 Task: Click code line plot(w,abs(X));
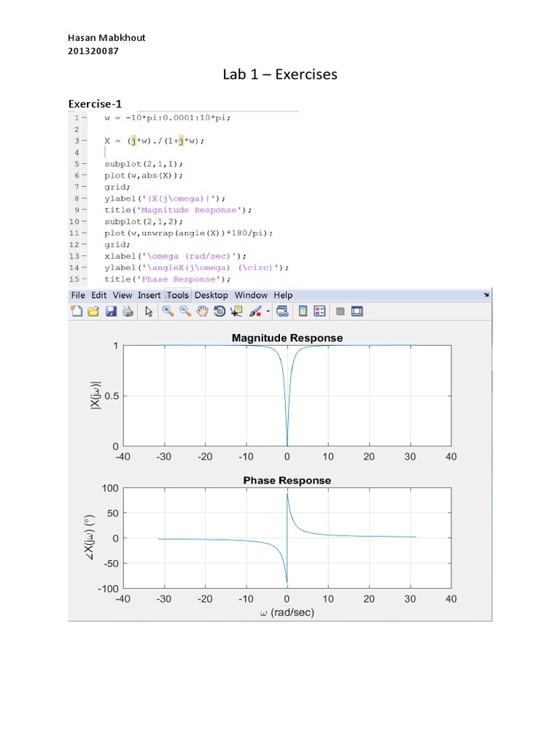pos(144,175)
